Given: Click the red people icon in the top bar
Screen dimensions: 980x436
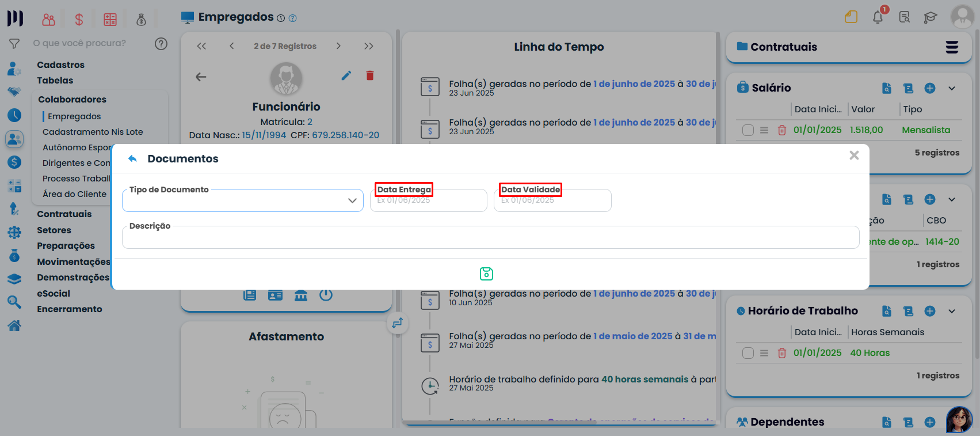Looking at the screenshot, I should pyautogui.click(x=48, y=20).
